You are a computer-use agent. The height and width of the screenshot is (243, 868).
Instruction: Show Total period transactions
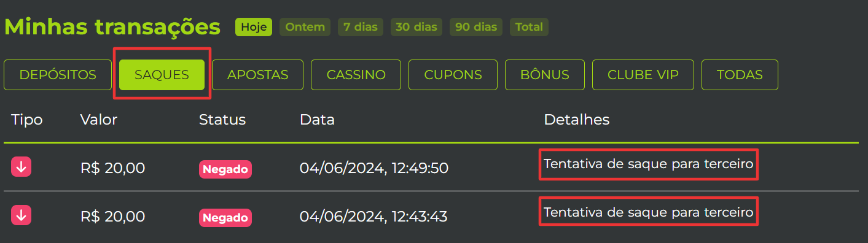[529, 27]
